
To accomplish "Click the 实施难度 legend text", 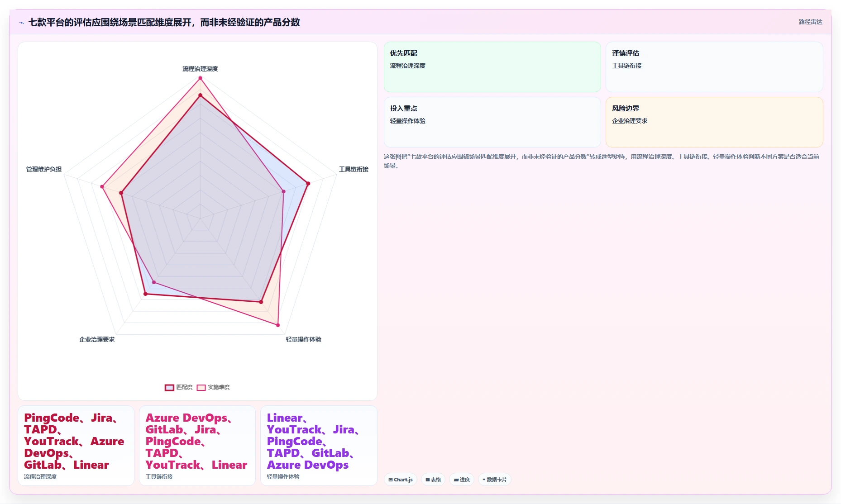I will [219, 387].
